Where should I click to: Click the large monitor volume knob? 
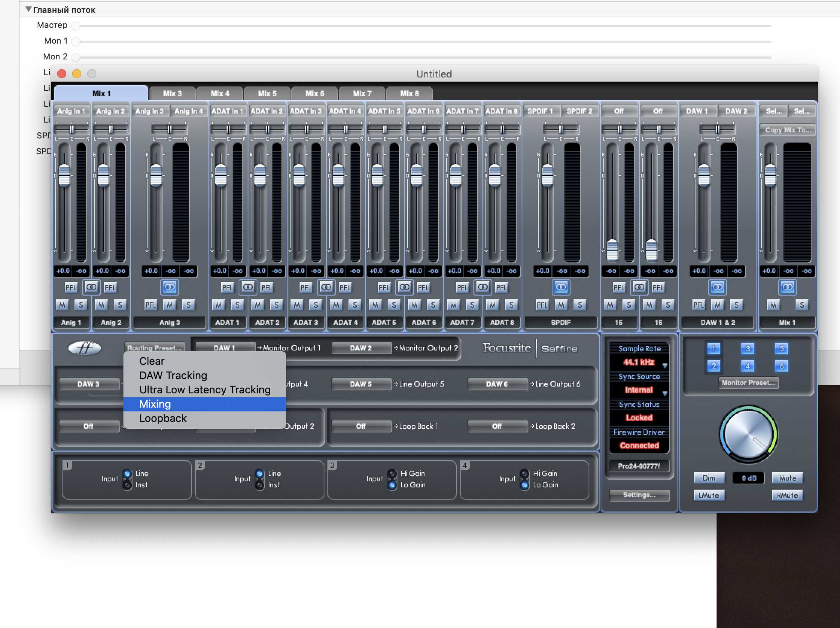(748, 434)
